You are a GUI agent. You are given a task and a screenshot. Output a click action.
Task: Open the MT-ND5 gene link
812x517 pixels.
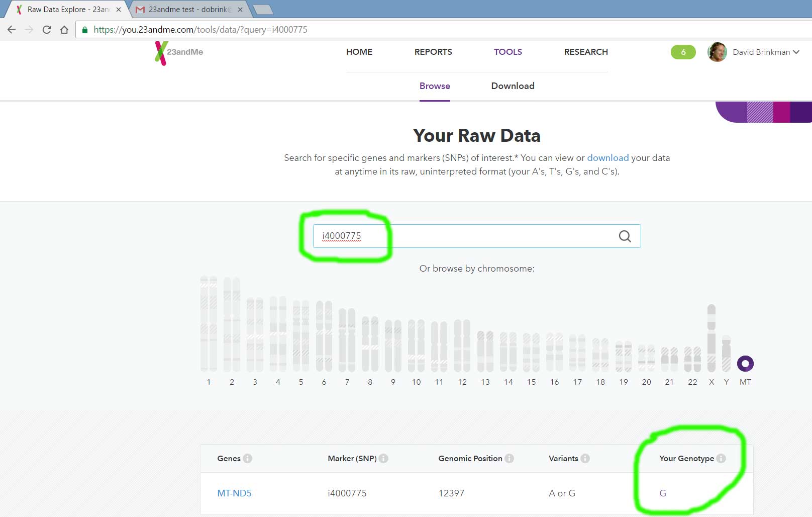[234, 493]
